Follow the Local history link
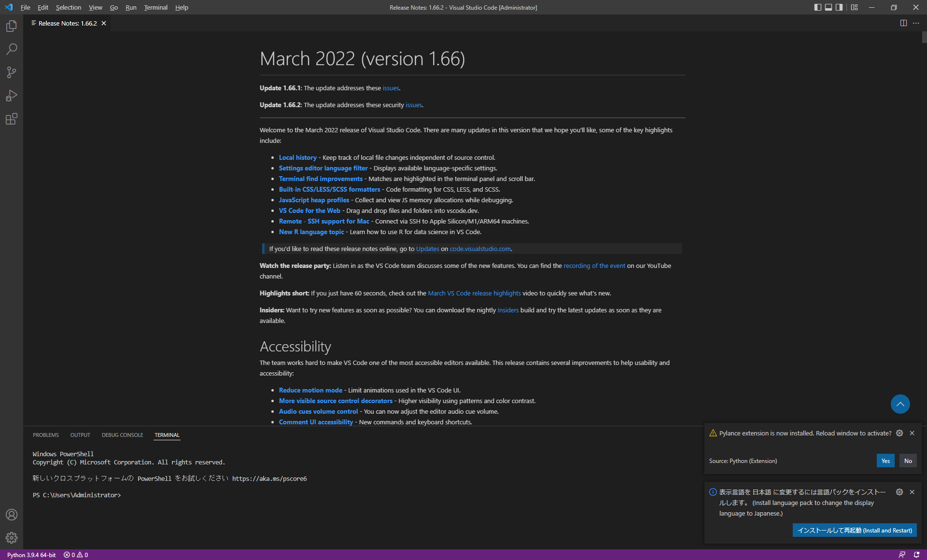The height and width of the screenshot is (560, 927). pyautogui.click(x=297, y=157)
